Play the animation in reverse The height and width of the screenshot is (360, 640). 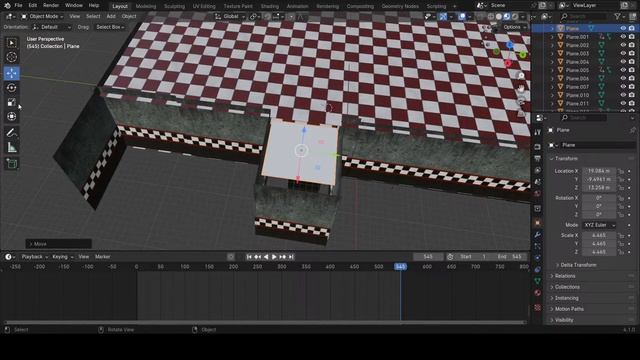(x=266, y=257)
